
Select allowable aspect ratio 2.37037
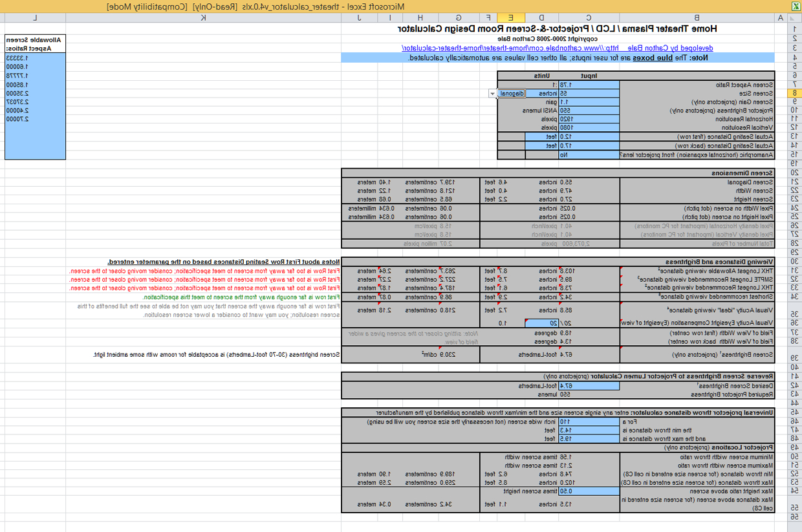point(35,102)
